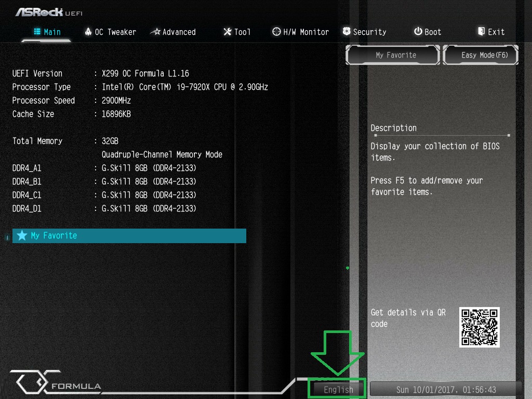Select the Exit tab
This screenshot has height=399, width=532.
pos(491,32)
